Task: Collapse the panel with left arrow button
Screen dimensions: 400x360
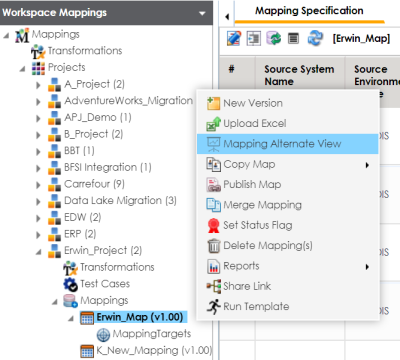Action: coord(227,16)
